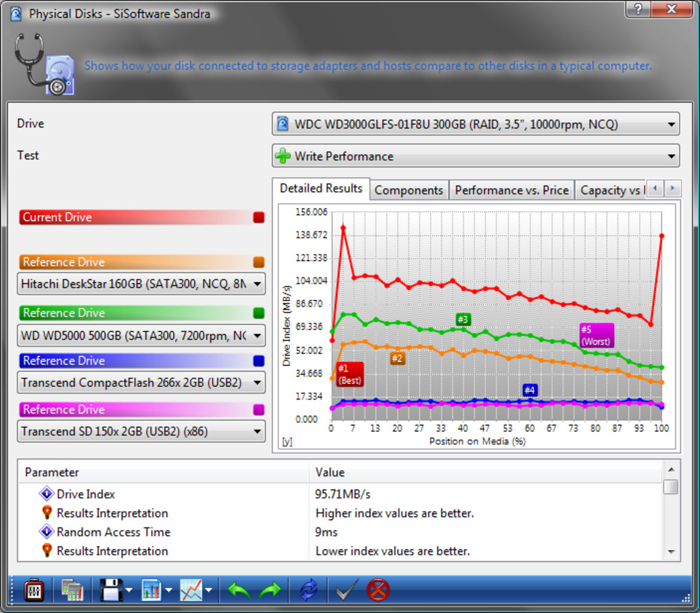Viewport: 700px width, 613px height.
Task: Click the '#4' blue chart label
Action: click(x=529, y=390)
